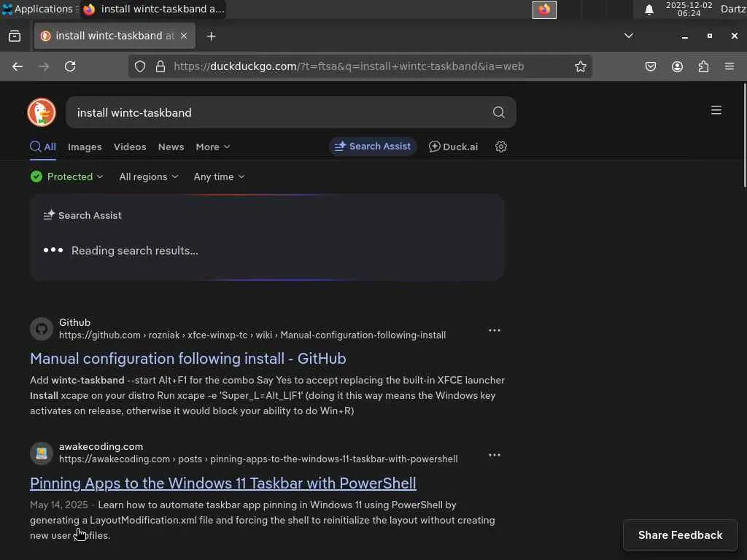Toggle the Search Assist button
Image resolution: width=747 pixels, height=560 pixels.
tap(373, 146)
